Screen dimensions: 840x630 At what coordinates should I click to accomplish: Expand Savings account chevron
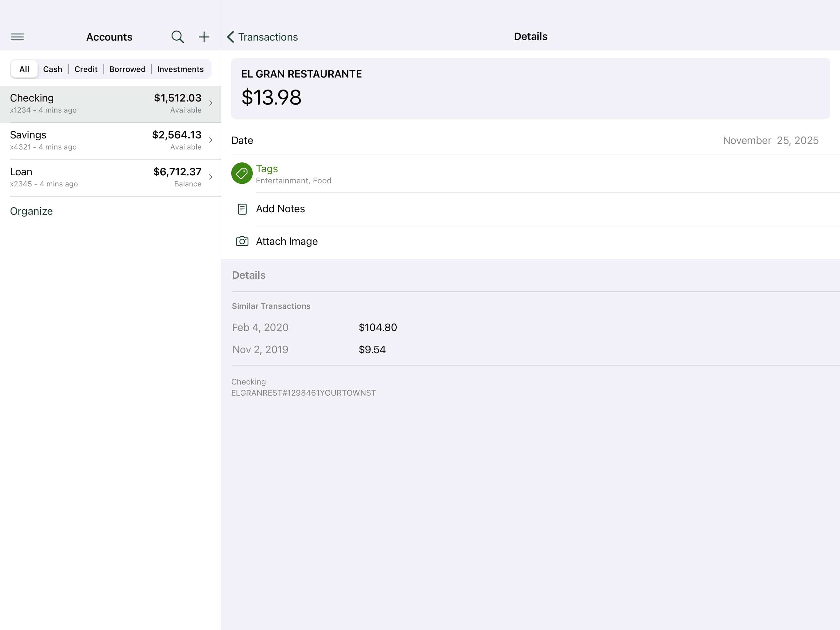click(211, 140)
